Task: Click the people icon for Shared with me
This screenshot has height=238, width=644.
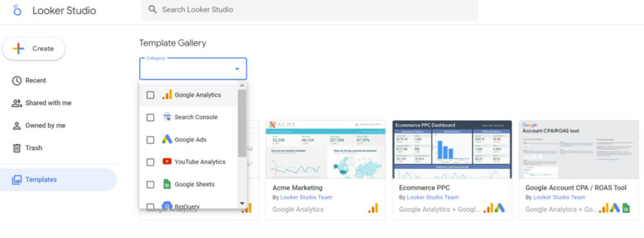Action: [x=16, y=103]
